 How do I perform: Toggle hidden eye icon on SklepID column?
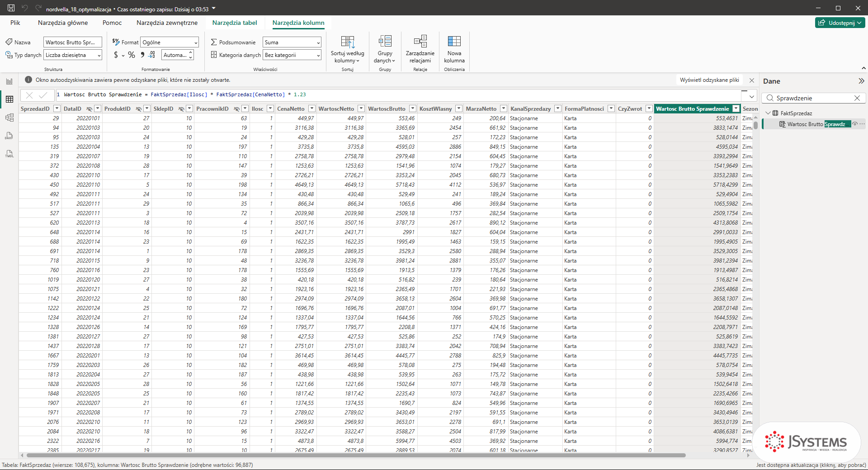click(x=181, y=109)
